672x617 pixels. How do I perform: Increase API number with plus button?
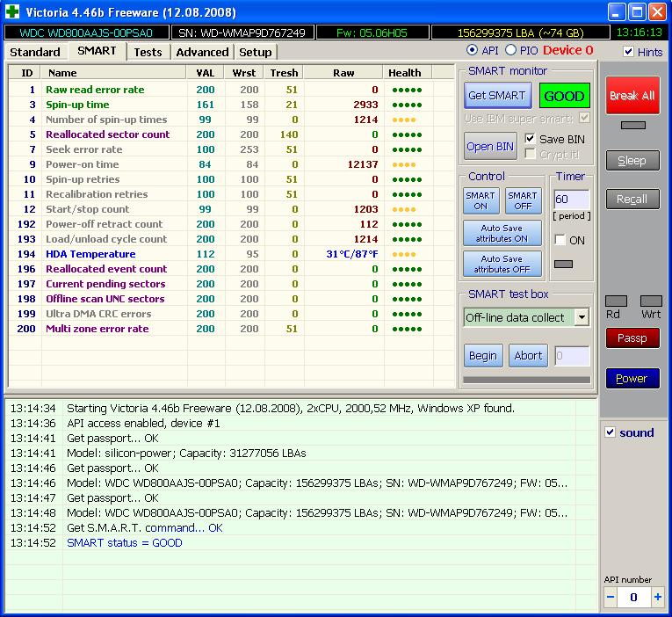click(657, 597)
